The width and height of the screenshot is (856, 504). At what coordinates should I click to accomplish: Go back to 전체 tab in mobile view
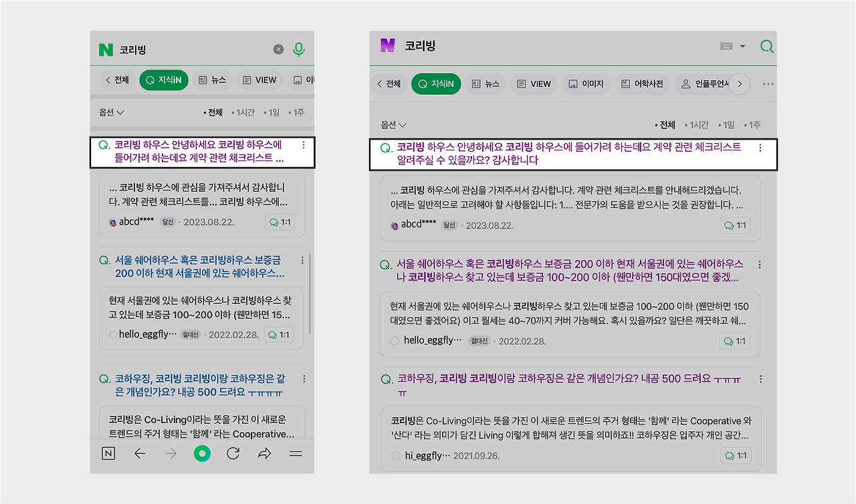[x=116, y=80]
